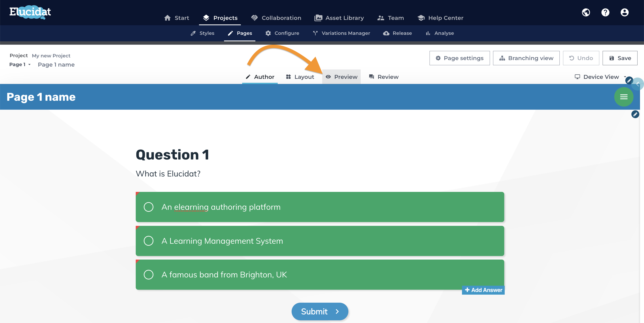Switch to Author mode
Screen dimensions: 644x323
[x=260, y=77]
